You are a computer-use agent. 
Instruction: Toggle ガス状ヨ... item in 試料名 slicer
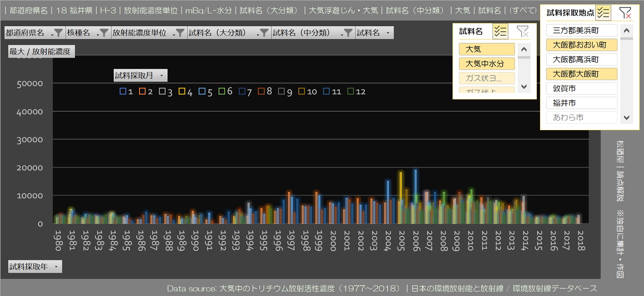point(487,79)
